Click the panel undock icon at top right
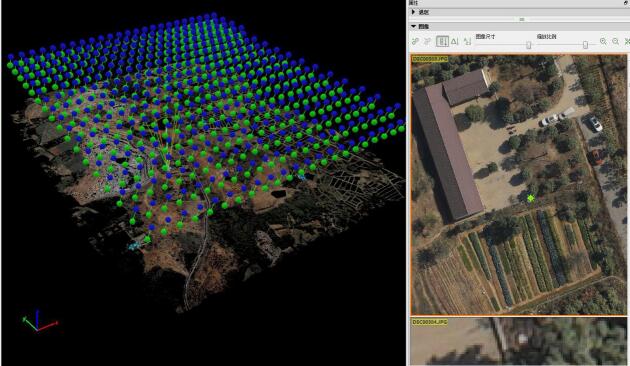The image size is (630, 366). (x=627, y=3)
